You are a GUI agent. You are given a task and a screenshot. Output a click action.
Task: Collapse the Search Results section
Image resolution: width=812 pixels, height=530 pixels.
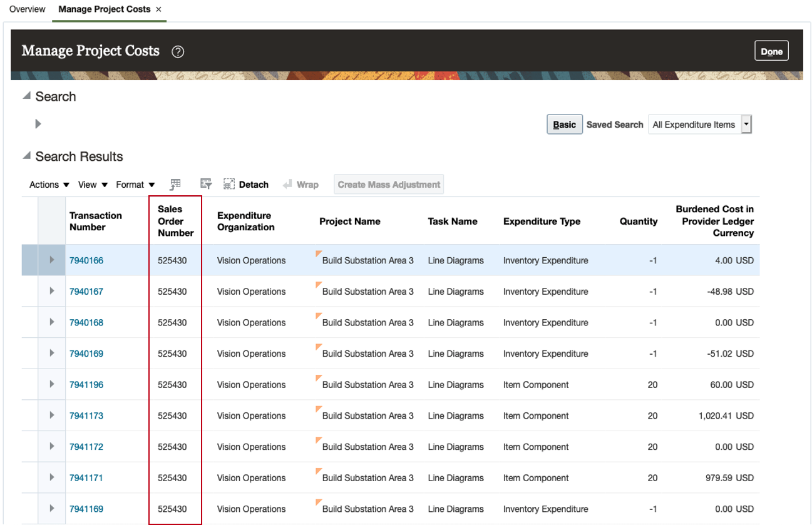(27, 156)
